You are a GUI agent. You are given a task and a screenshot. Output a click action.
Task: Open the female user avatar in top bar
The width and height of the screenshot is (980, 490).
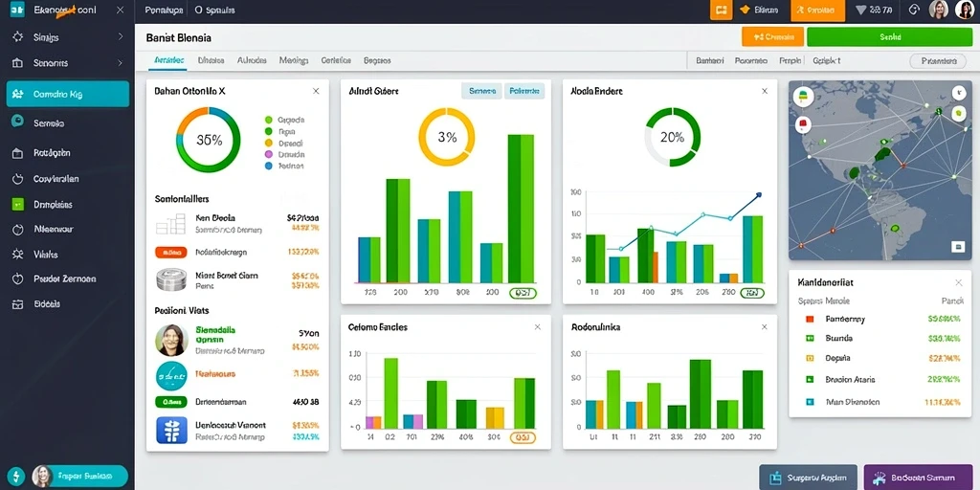tap(939, 10)
